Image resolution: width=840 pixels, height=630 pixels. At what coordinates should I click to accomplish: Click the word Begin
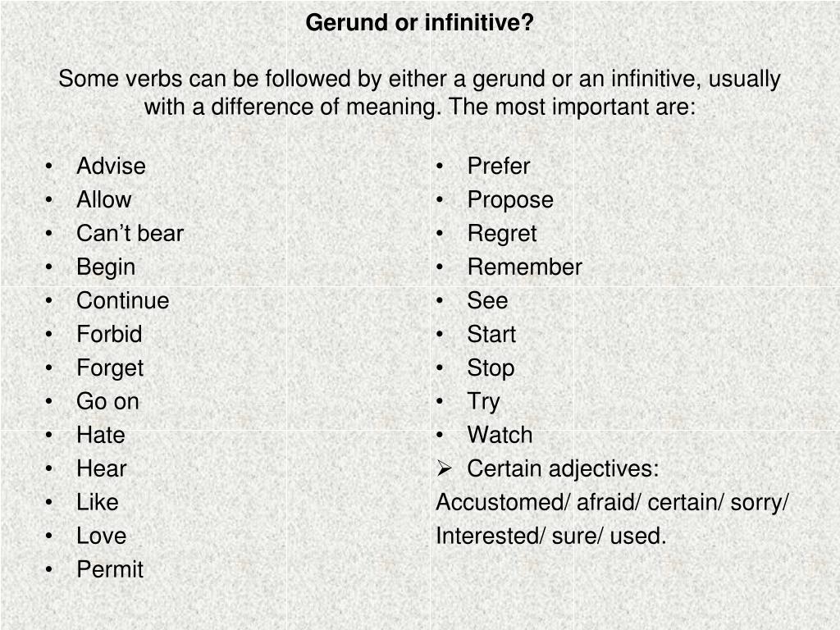[106, 268]
